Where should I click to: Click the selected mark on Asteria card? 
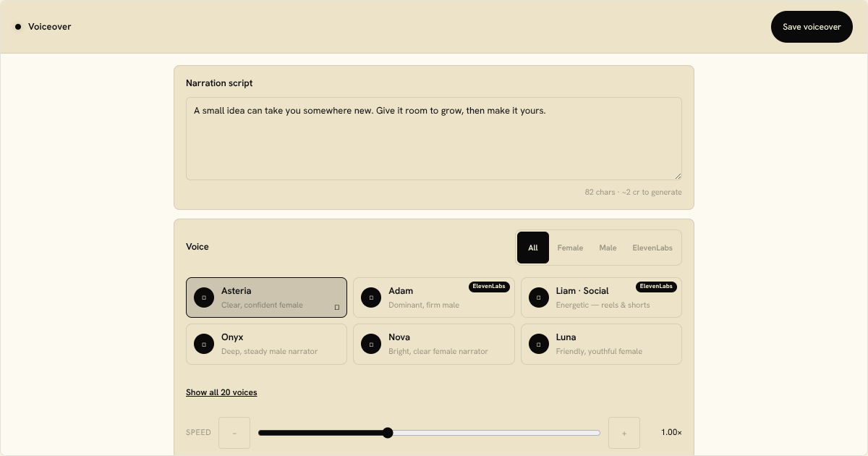(337, 308)
